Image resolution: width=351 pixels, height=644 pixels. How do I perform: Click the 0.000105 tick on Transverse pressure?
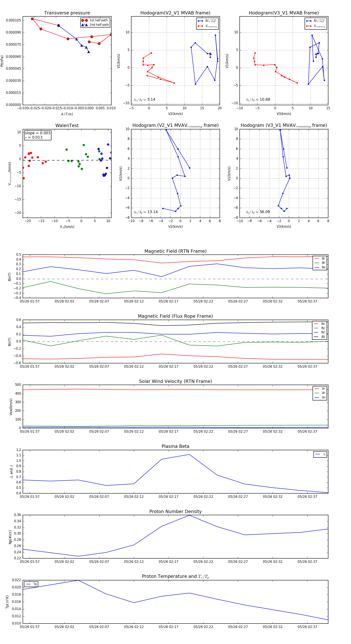click(x=13, y=20)
